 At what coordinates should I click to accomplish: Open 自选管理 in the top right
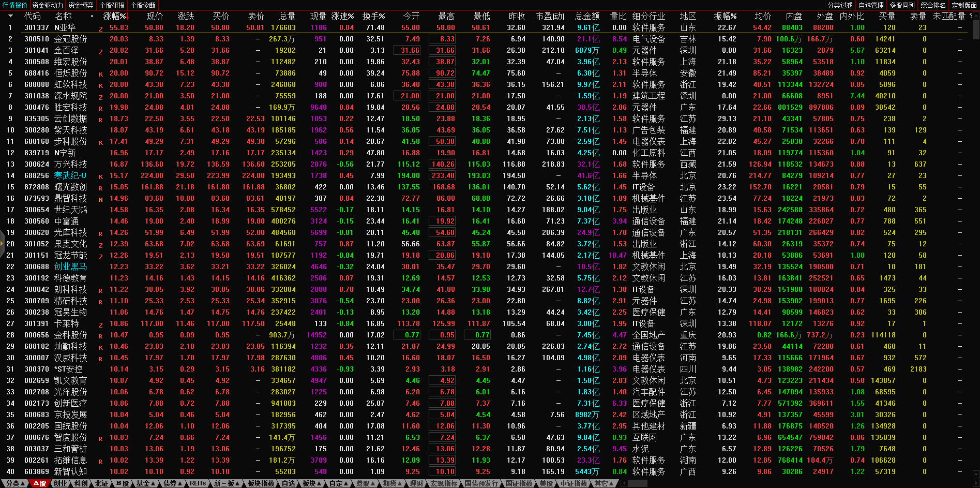click(x=871, y=5)
